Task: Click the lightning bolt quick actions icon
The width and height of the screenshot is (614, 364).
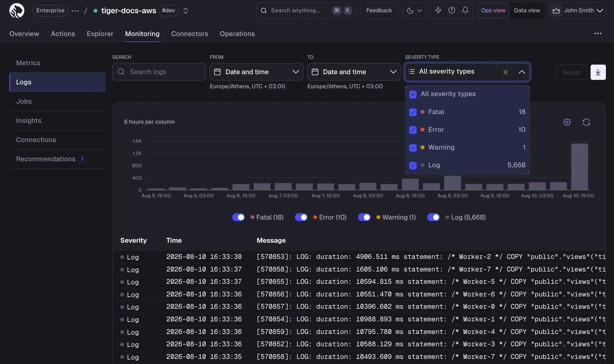Action: pos(438,11)
